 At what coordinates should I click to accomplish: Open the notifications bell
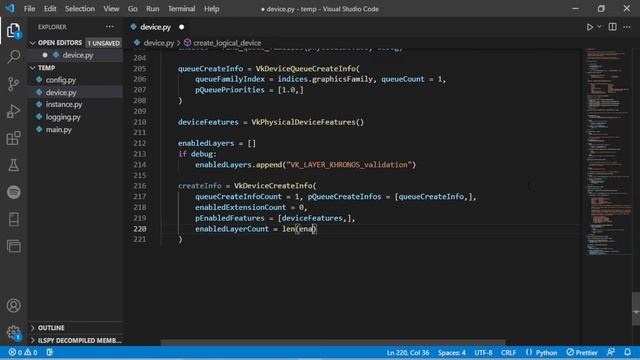tap(627, 352)
